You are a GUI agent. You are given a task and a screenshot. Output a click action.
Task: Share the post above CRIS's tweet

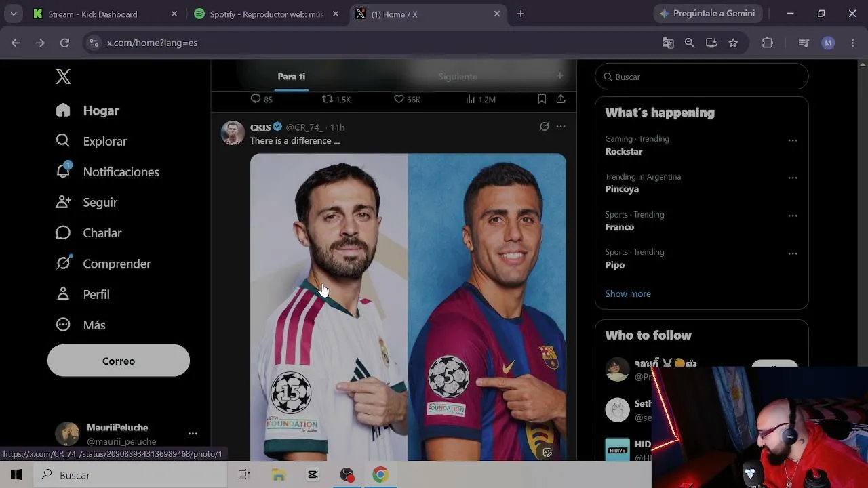(x=561, y=99)
